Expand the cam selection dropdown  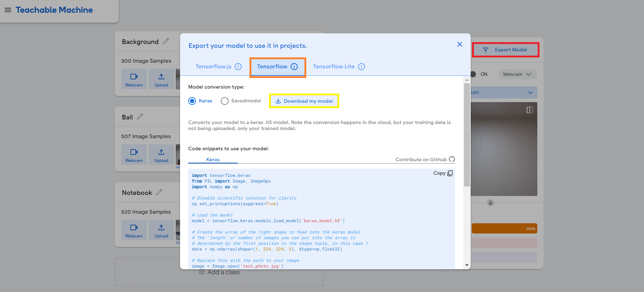click(x=504, y=92)
